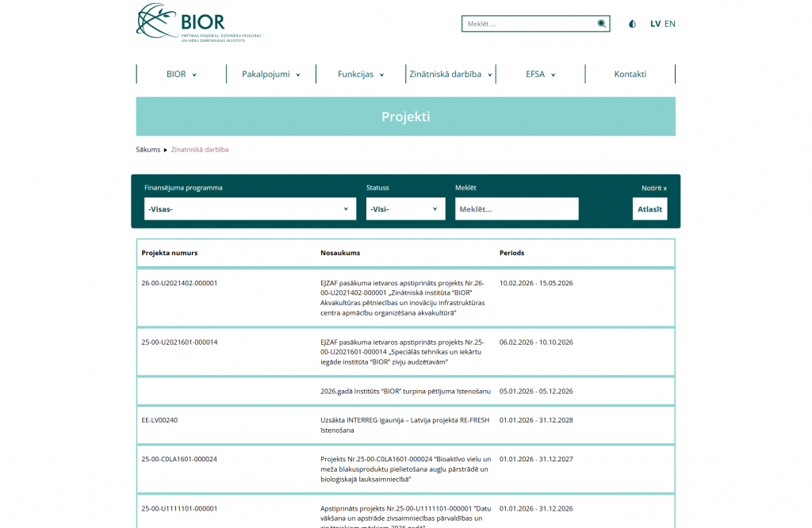
Task: Click the Meklēt filter text field
Action: [516, 209]
